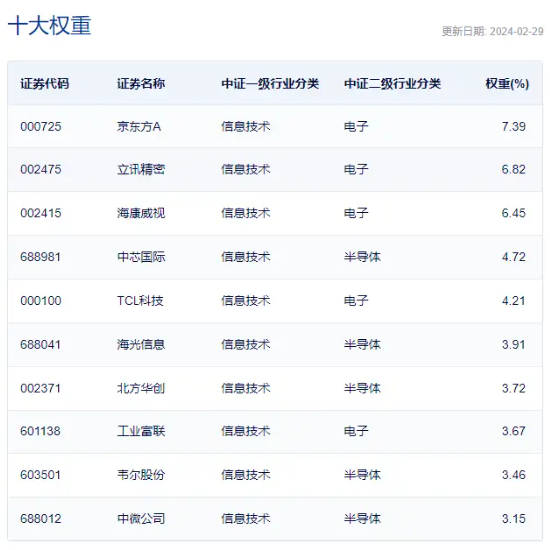
Task: Open stock code 688012
Action: [41, 519]
